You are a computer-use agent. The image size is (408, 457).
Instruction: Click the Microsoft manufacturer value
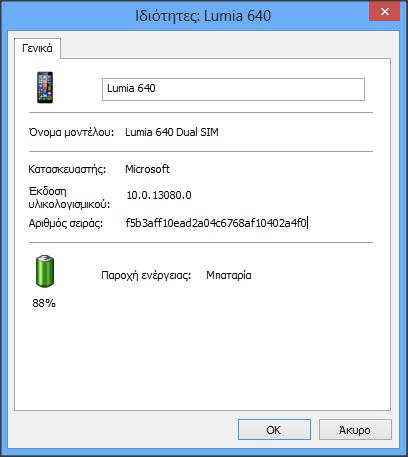coord(147,169)
